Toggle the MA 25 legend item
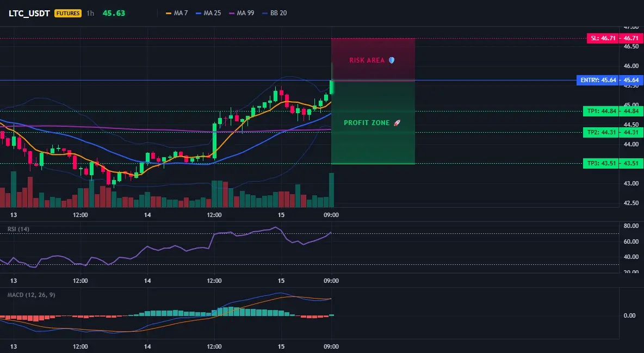This screenshot has width=644, height=353. pyautogui.click(x=208, y=13)
